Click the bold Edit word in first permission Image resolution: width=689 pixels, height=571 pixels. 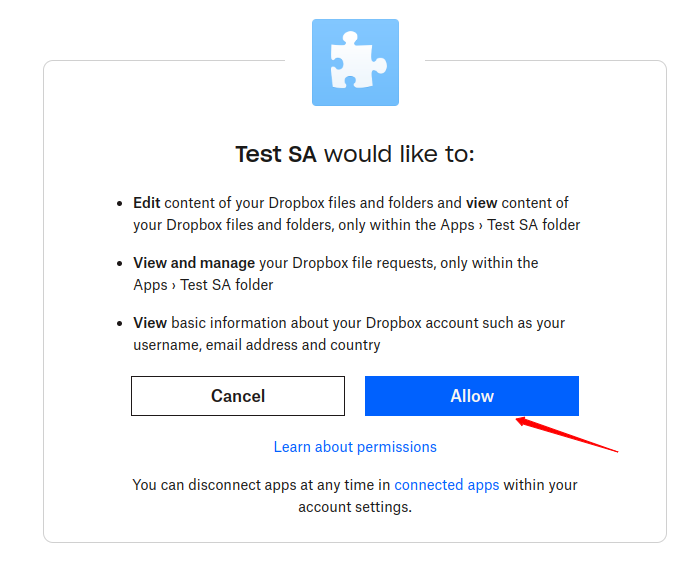[x=147, y=203]
